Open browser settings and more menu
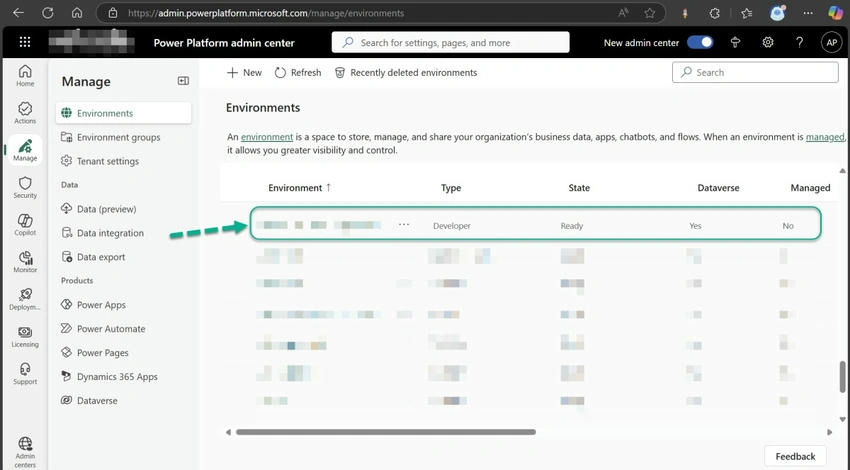The width and height of the screenshot is (850, 470). pyautogui.click(x=808, y=14)
